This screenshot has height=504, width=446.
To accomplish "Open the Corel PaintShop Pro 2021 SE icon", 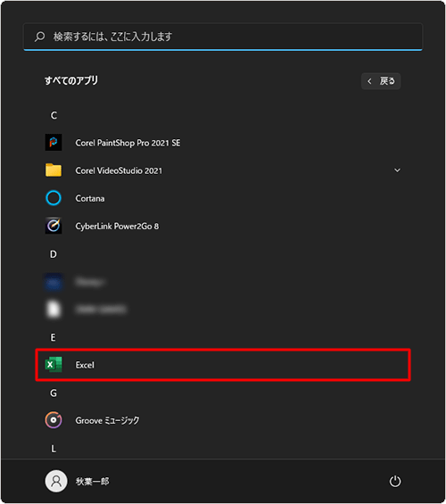I will 54,143.
